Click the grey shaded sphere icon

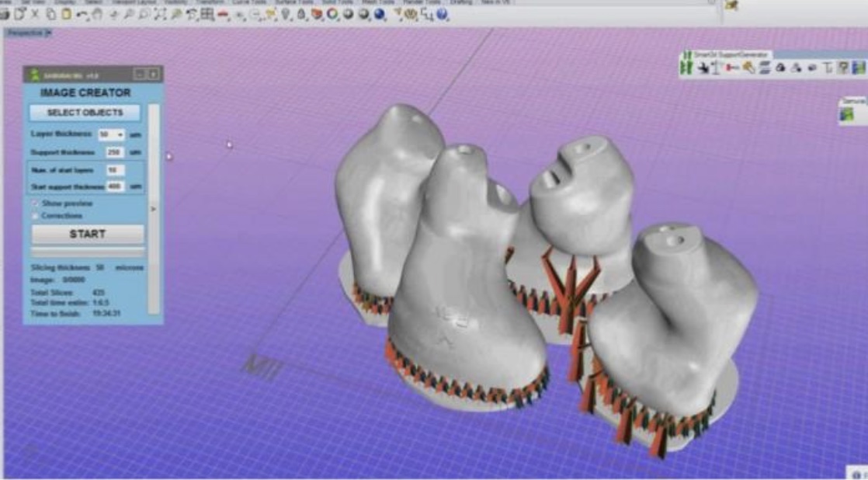point(348,16)
